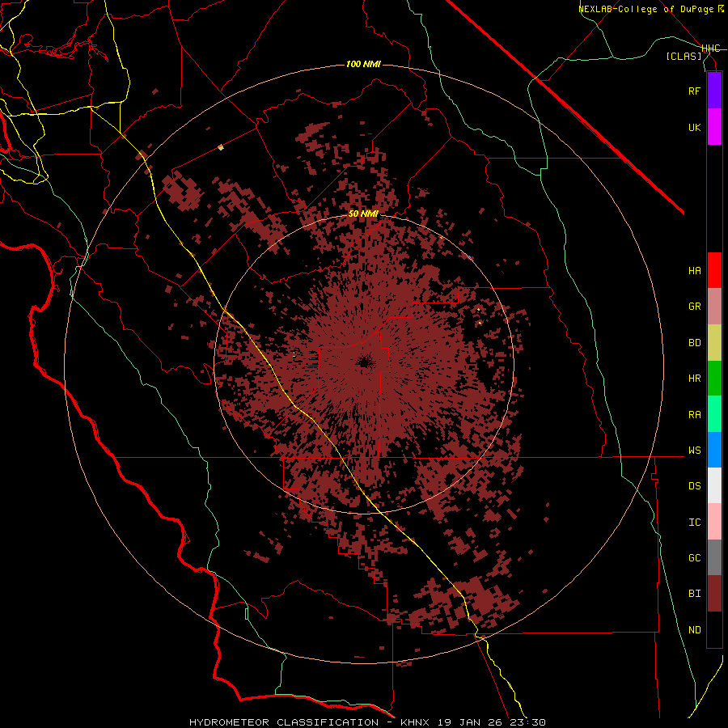Click the HA red legend swatch
This screenshot has width=728, height=728.
[x=714, y=270]
